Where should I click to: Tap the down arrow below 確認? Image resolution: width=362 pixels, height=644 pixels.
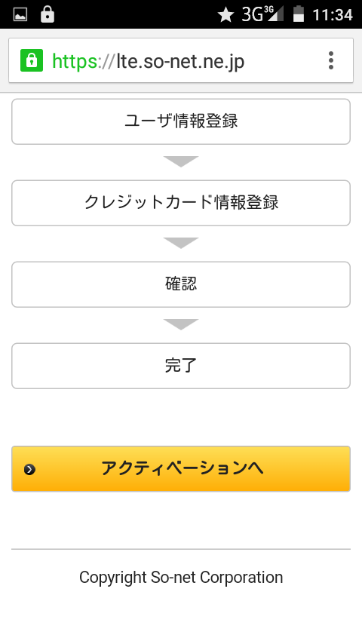coord(181,324)
